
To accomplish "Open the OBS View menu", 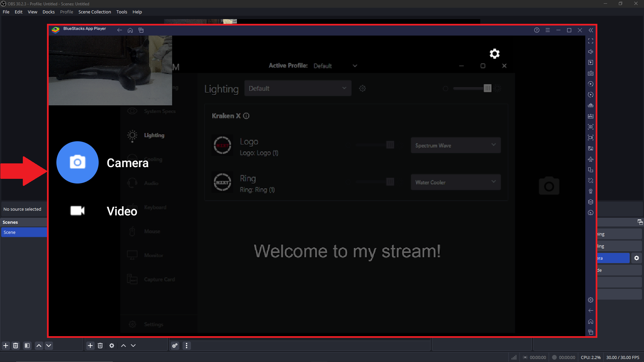I will coord(33,12).
